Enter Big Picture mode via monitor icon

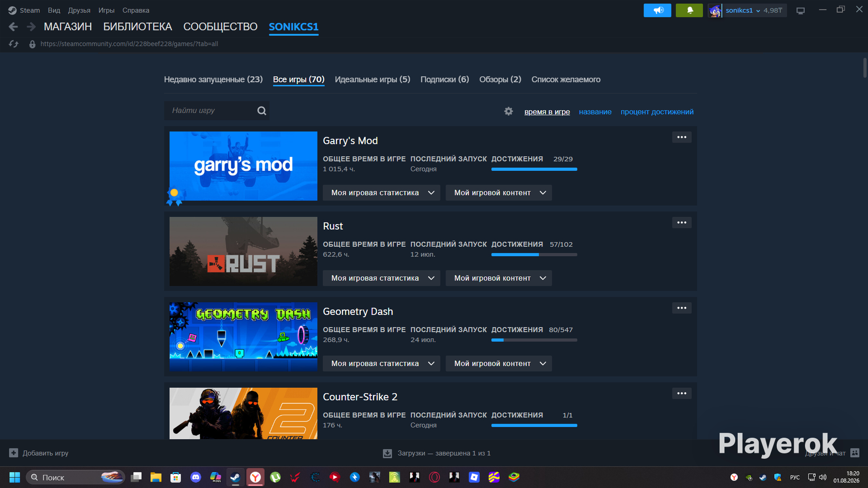[x=801, y=10]
